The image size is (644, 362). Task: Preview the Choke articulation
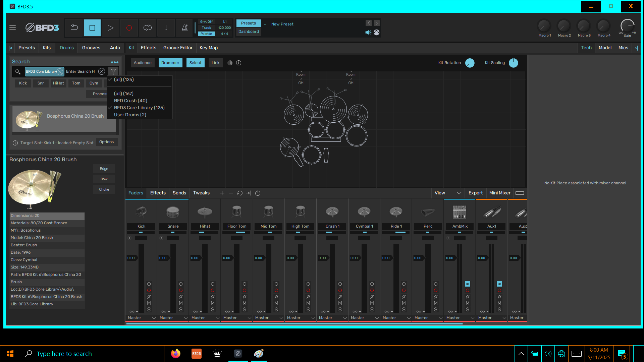[104, 190]
